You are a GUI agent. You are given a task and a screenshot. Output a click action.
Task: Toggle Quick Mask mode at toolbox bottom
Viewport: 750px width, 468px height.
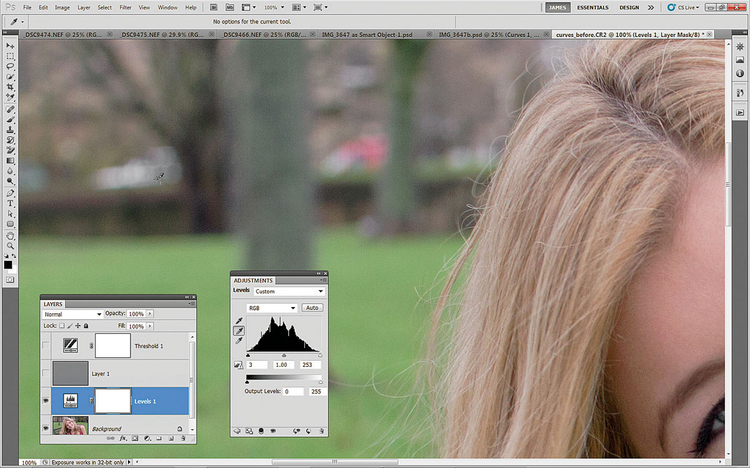(x=10, y=279)
